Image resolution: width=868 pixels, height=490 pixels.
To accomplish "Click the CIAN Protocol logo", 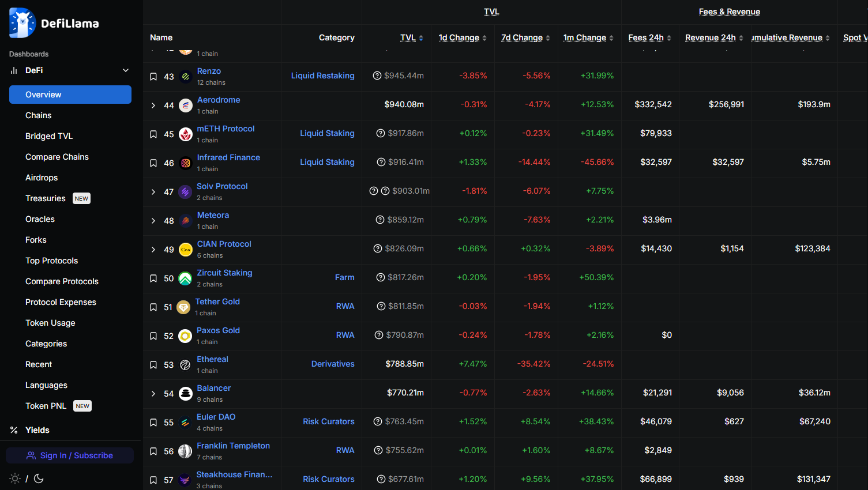I will coord(186,250).
